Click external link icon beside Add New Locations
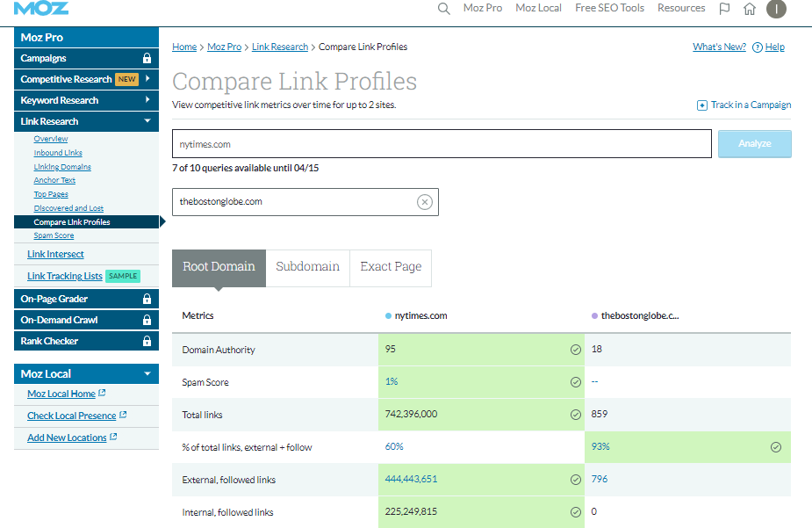Screen dimensions: 812x528 click(113, 437)
